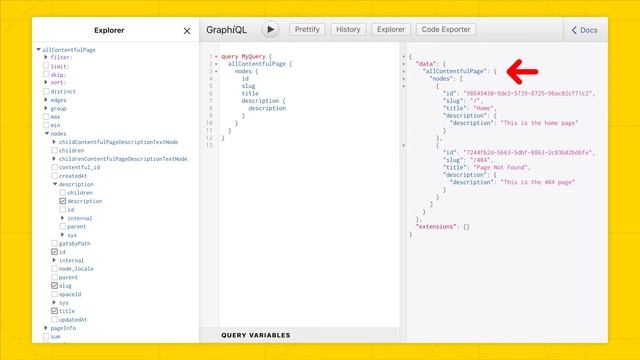Open the Code Exporter

click(446, 29)
